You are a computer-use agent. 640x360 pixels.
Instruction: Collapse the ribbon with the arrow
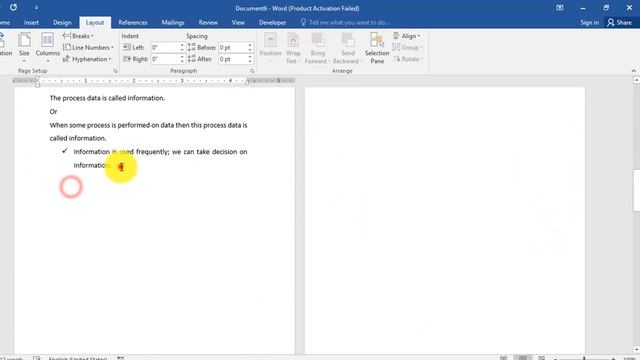(x=633, y=71)
